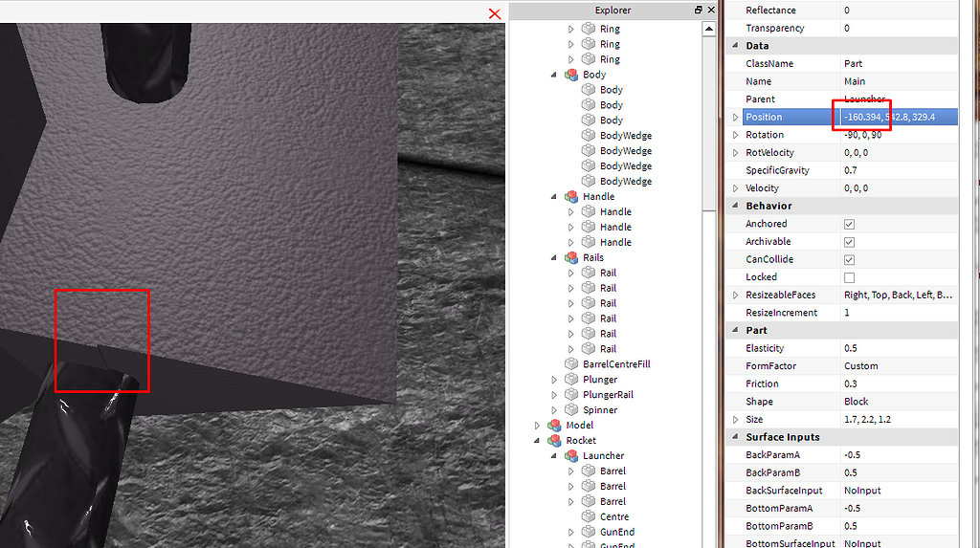
Task: Expand the Plunger item
Action: click(x=554, y=380)
